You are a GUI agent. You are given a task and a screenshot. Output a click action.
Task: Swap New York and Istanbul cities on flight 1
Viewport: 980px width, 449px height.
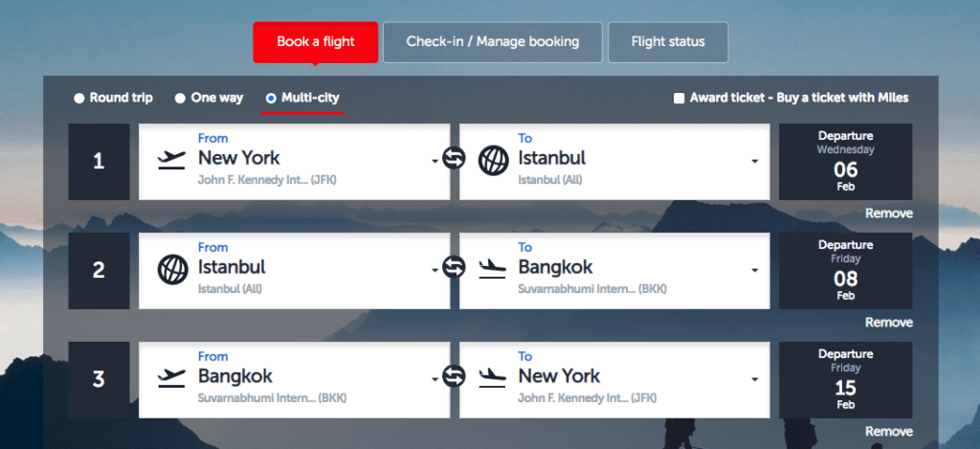click(455, 159)
